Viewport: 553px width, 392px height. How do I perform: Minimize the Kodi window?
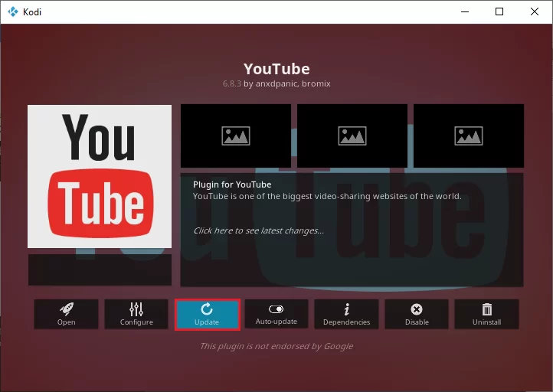coord(465,11)
